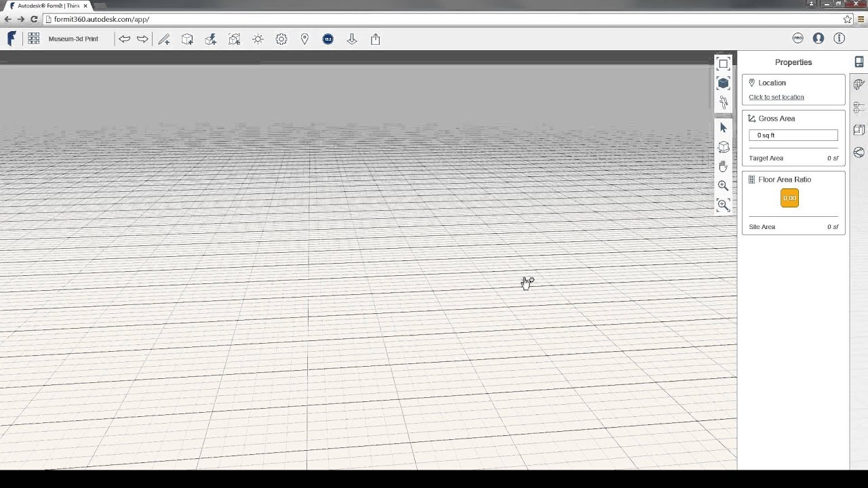Screen dimensions: 868x488
Task: Click the FormIt logo icon
Action: tap(12, 39)
